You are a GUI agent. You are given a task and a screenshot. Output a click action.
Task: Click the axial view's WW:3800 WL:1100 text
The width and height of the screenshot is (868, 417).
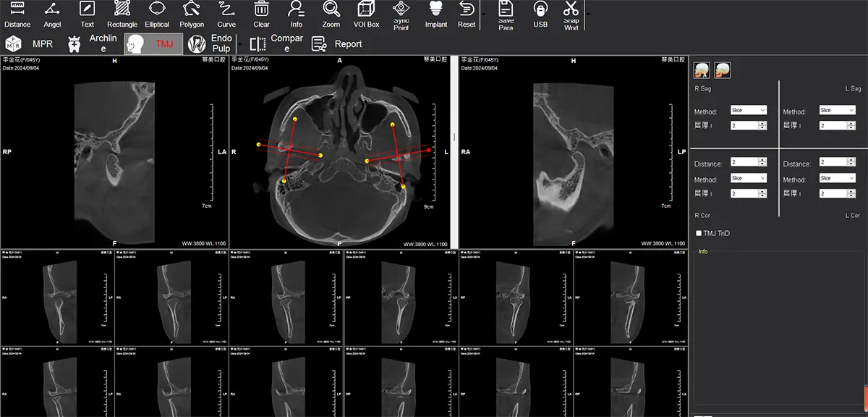tap(425, 244)
